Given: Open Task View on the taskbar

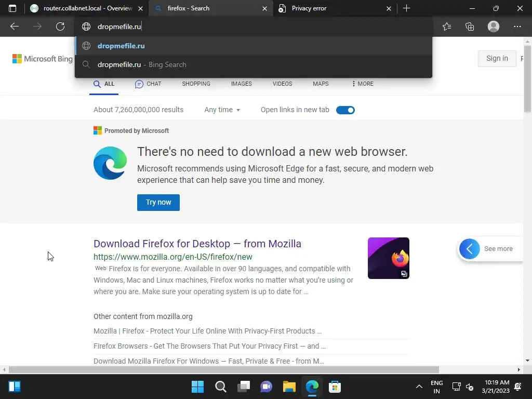Looking at the screenshot, I should [x=243, y=387].
